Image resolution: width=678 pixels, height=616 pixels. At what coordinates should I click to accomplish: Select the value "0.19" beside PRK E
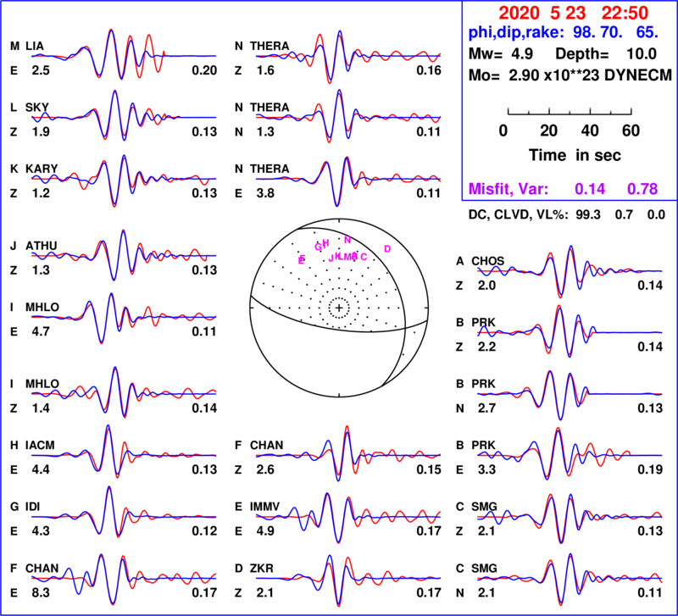[x=650, y=469]
